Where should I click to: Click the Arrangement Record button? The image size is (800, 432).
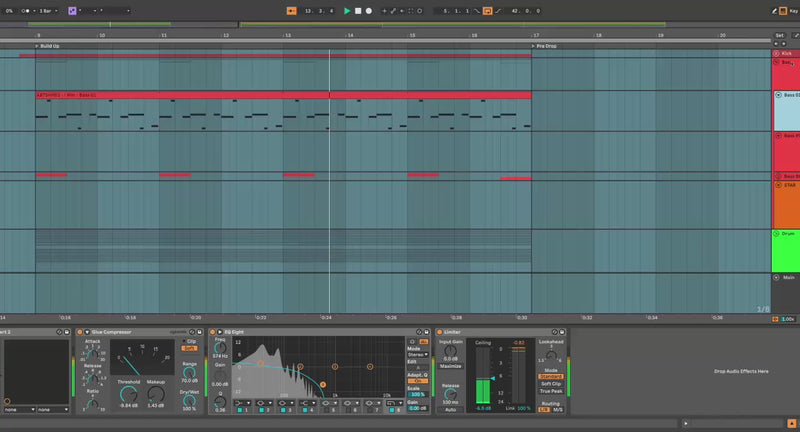(x=369, y=10)
